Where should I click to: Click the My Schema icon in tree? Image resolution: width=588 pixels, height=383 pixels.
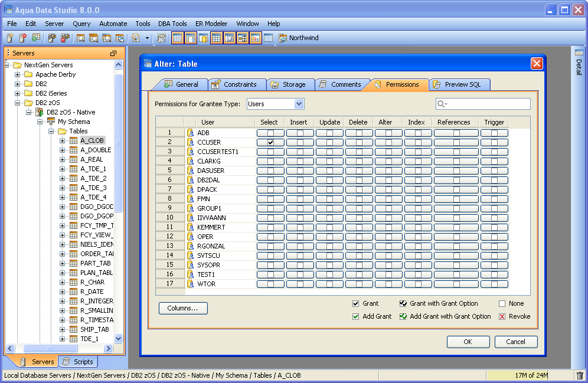(x=51, y=122)
